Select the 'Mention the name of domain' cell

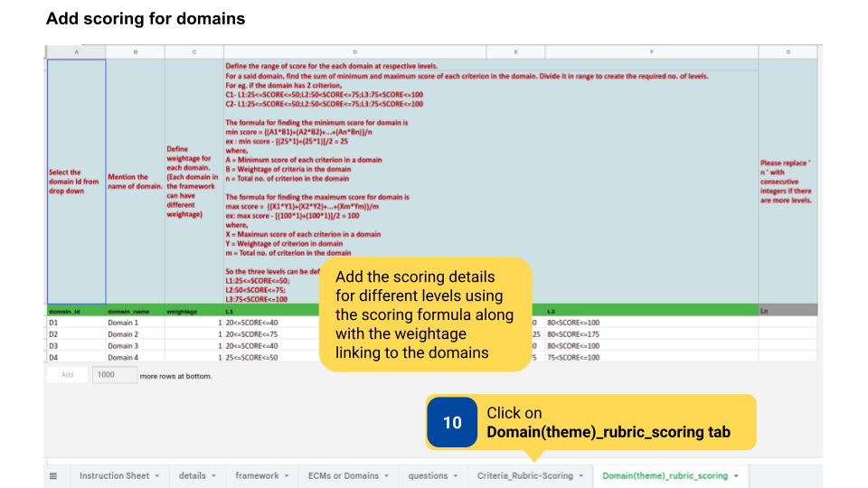(x=135, y=182)
